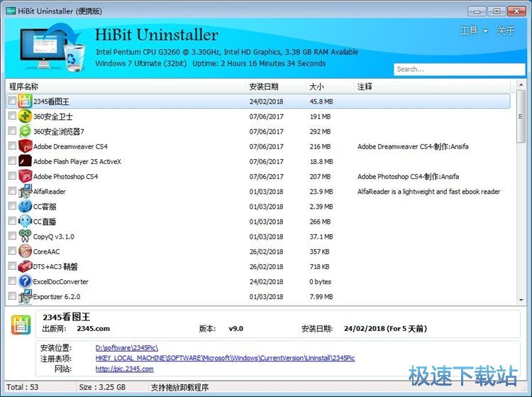This screenshot has width=532, height=397.
Task: Click the Size : 3.25 GB status entry
Action: point(102,387)
